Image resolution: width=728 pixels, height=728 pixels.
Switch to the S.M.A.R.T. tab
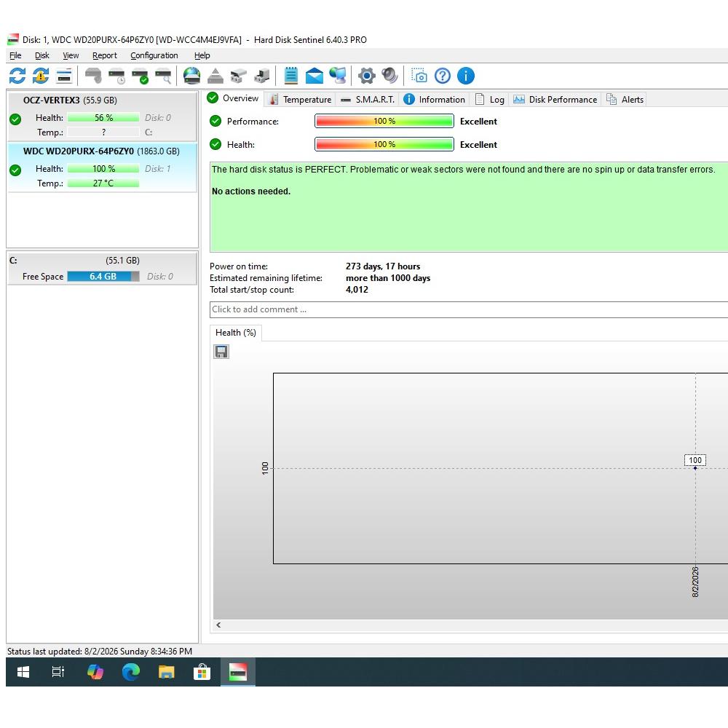pos(367,99)
